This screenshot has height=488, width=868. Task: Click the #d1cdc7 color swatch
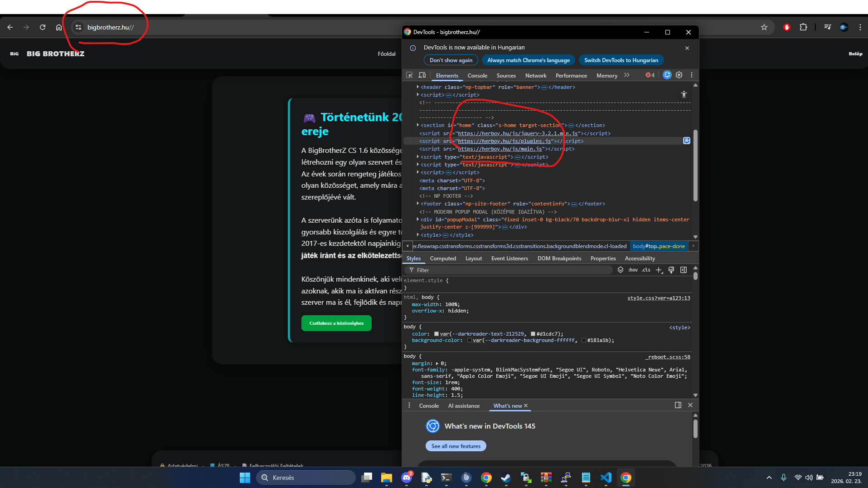[x=533, y=334]
